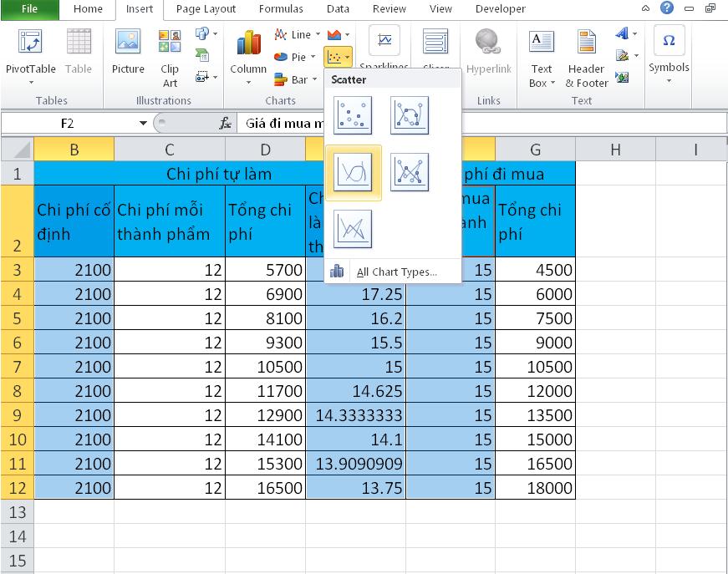728x574 pixels.
Task: Insert an Area chart
Action: pos(334,35)
